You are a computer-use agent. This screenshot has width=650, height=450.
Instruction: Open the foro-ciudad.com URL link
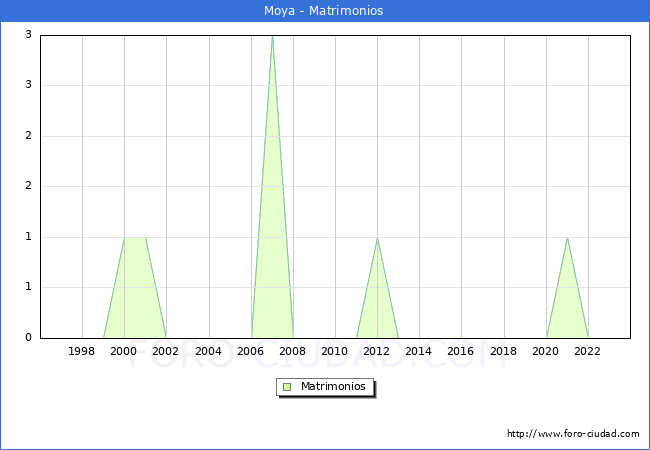point(573,434)
